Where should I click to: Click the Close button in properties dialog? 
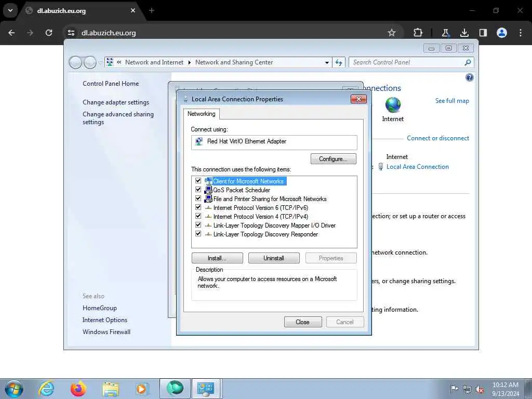point(303,322)
